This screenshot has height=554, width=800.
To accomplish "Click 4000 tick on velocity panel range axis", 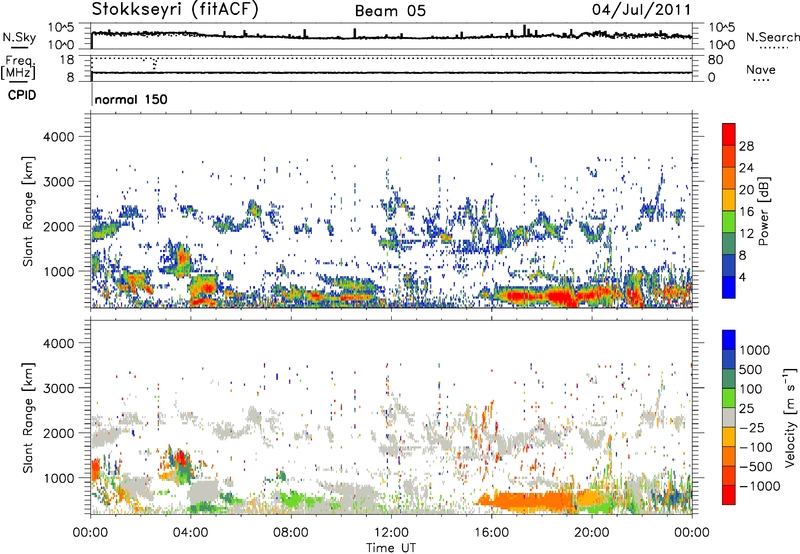I will coord(59,343).
